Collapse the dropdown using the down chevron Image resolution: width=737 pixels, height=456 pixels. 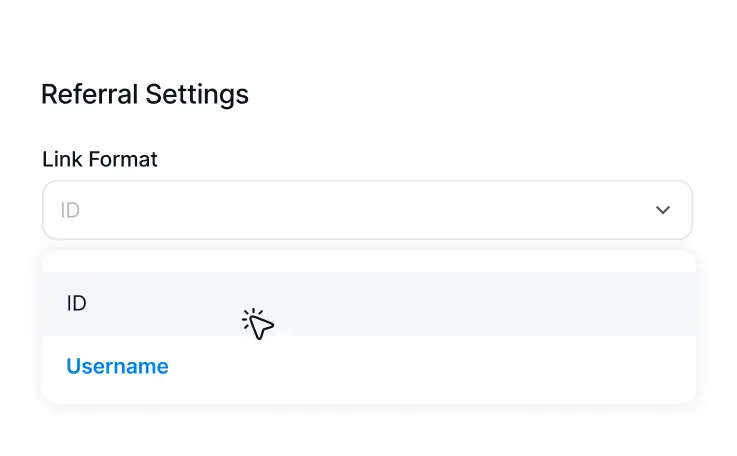pyautogui.click(x=663, y=210)
